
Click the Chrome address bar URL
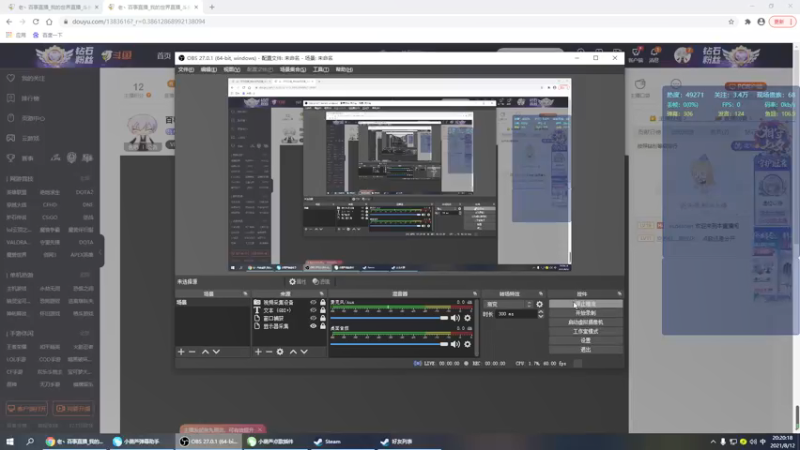coord(139,21)
